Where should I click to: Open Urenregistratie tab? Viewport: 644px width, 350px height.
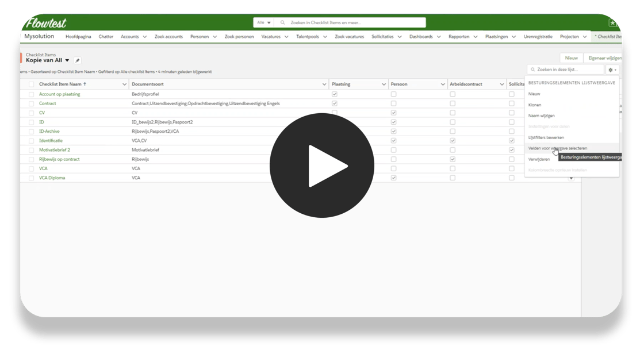coord(538,37)
